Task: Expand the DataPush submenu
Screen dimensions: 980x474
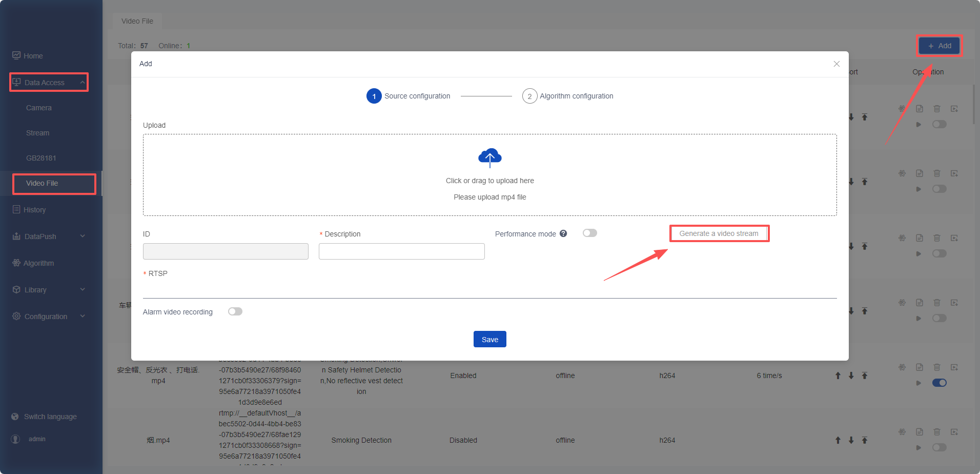Action: [82, 236]
